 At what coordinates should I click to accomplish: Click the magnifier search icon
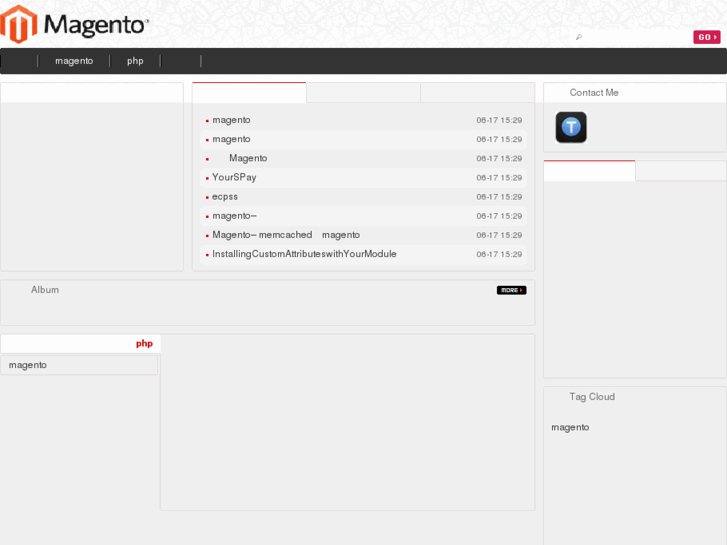[x=579, y=37]
